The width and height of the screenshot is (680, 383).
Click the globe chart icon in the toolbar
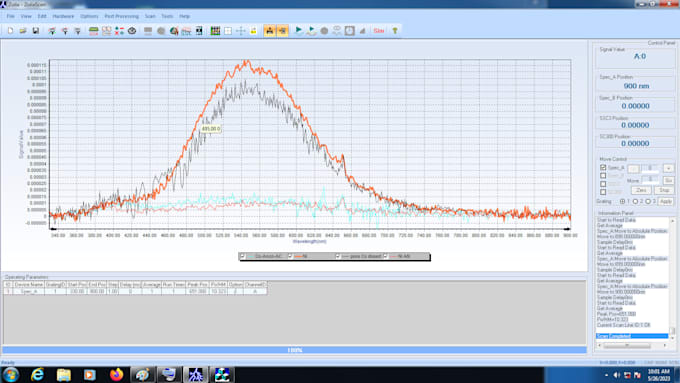174,31
